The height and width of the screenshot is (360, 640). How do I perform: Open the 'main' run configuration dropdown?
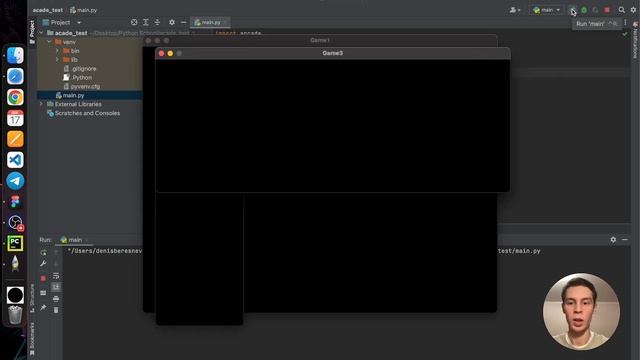point(547,10)
